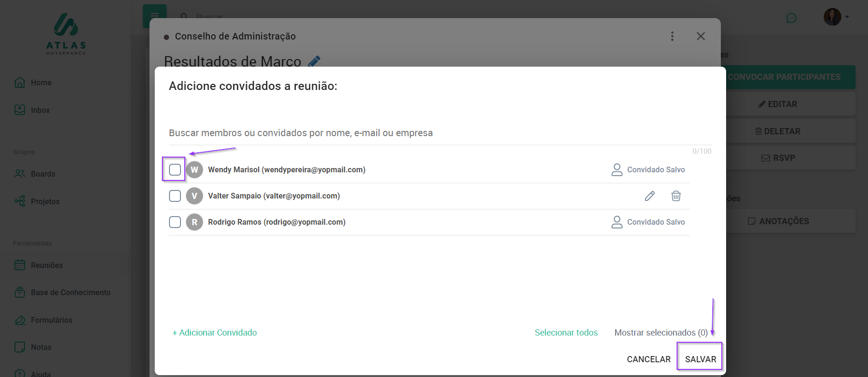Click the Salvar button

700,359
